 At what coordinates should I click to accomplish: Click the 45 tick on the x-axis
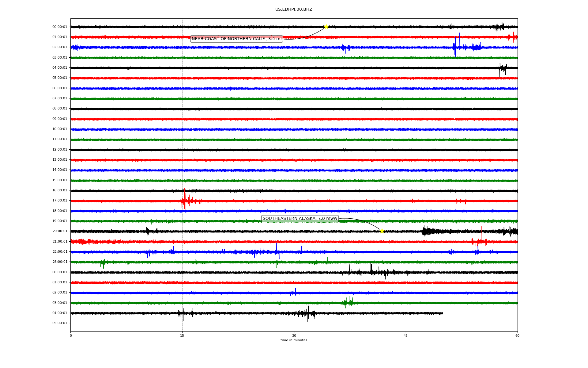pos(406,335)
